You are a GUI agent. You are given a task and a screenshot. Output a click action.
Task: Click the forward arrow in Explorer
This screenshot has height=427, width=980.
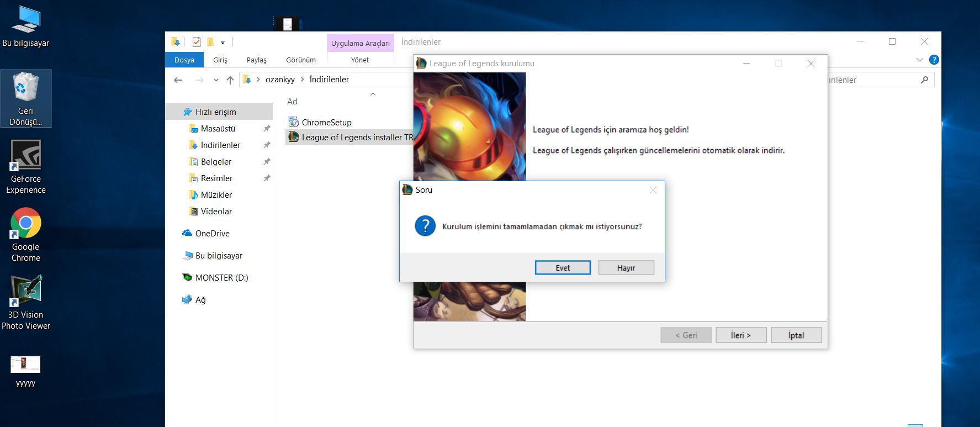[x=199, y=80]
